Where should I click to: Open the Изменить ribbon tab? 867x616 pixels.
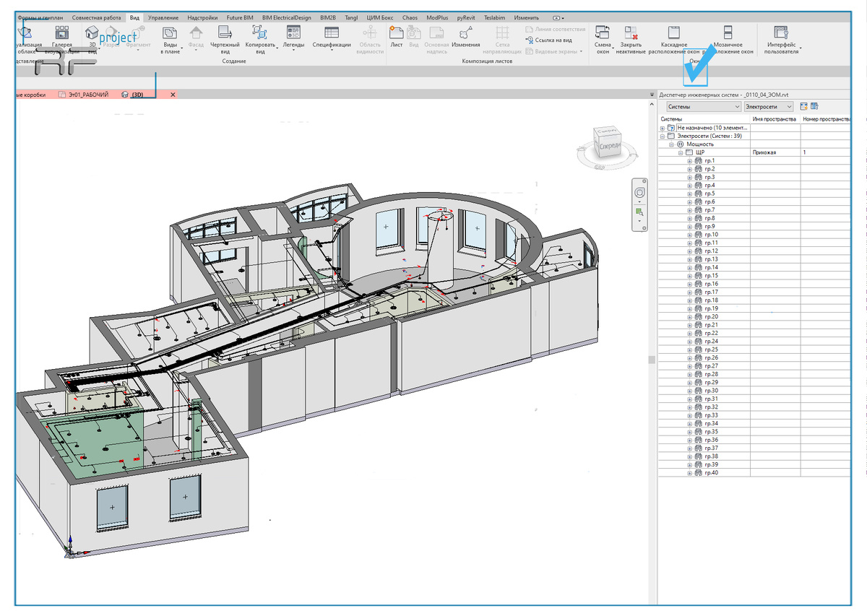point(527,17)
